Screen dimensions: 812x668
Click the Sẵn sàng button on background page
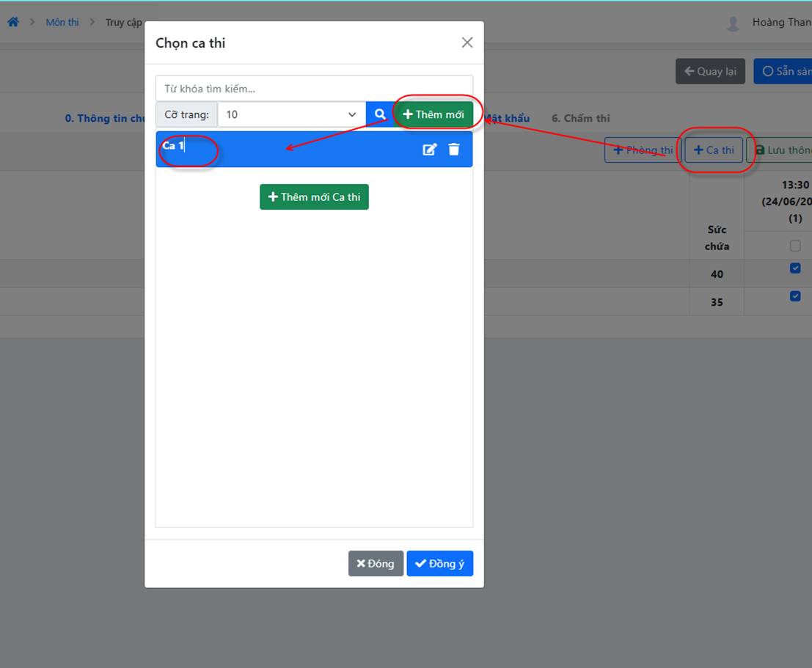[783, 71]
